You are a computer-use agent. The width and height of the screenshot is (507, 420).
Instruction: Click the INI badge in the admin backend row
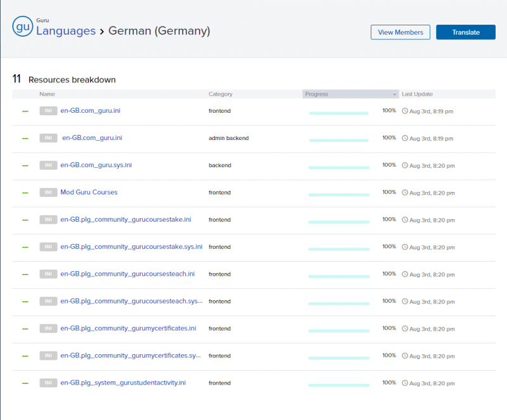click(49, 138)
